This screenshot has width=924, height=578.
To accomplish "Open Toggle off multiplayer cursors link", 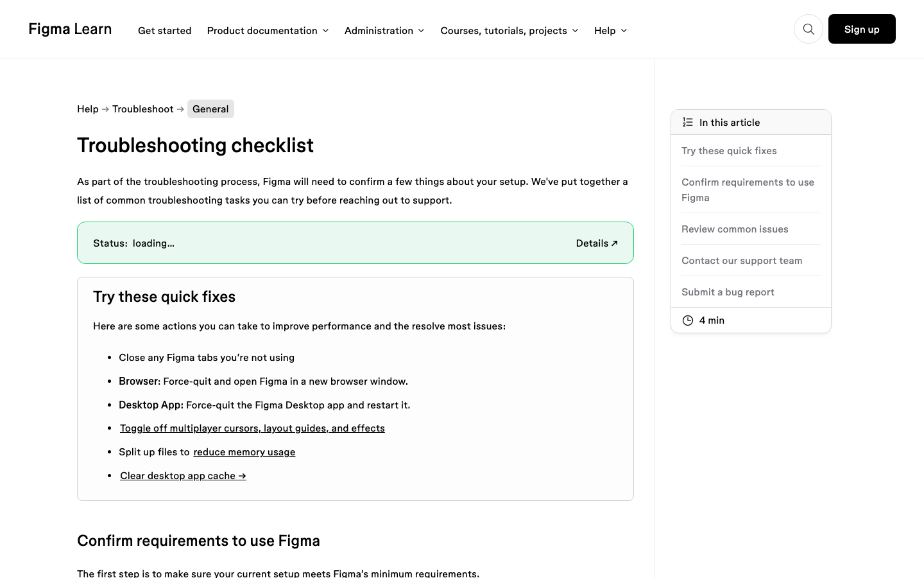I will pyautogui.click(x=252, y=428).
